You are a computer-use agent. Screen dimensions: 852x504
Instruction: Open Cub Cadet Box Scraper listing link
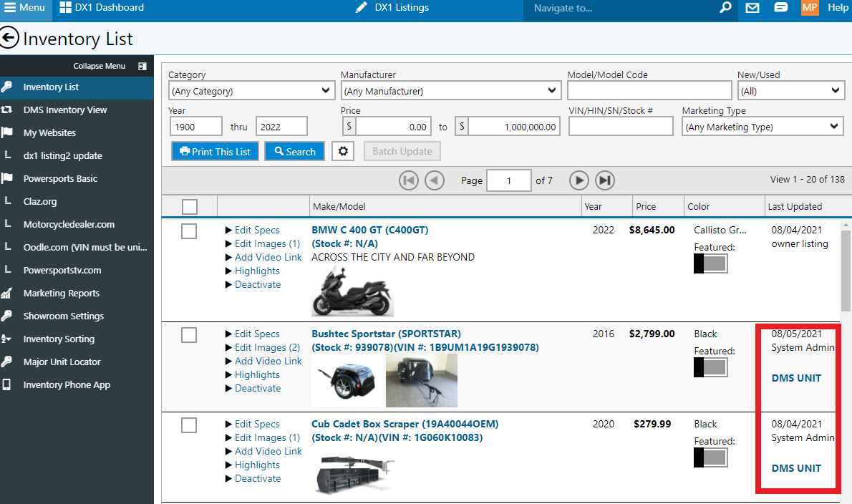405,424
